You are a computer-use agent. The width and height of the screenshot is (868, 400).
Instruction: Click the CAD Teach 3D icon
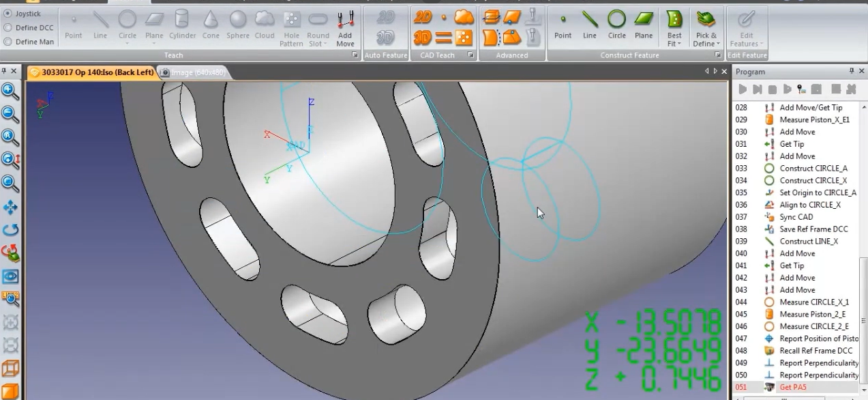[423, 38]
